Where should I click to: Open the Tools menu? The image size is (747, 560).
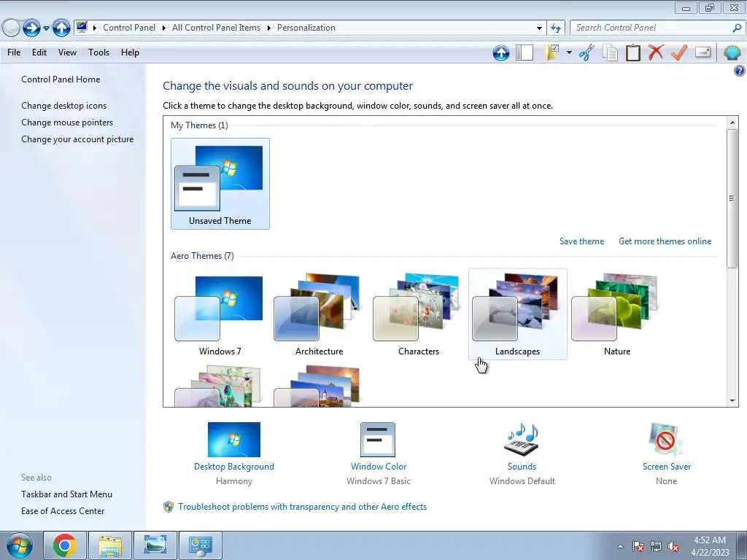point(98,52)
